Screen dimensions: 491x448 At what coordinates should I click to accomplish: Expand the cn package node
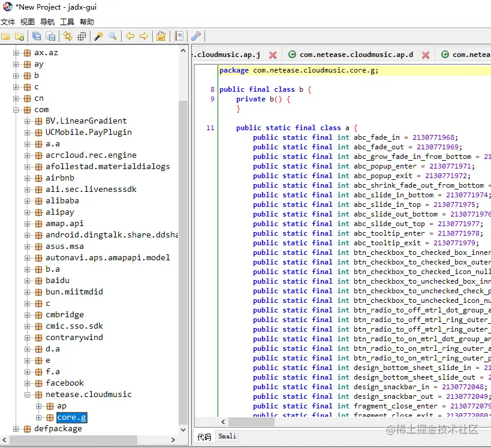coord(16,98)
